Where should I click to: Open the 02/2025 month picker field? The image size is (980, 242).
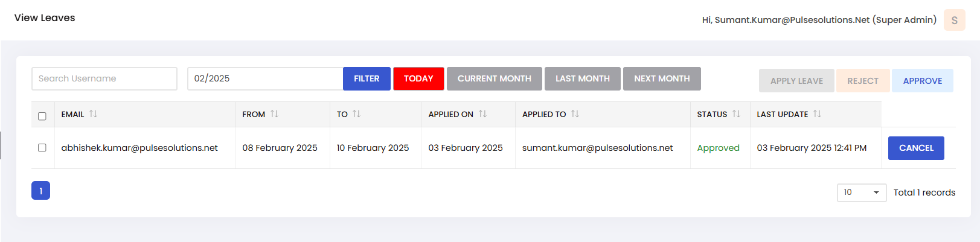(x=265, y=78)
